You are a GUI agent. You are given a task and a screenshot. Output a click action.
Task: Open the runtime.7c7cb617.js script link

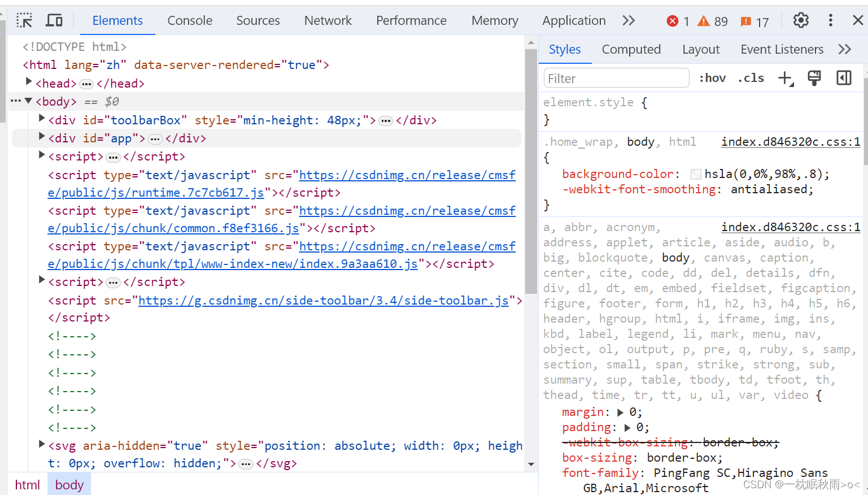coord(281,184)
